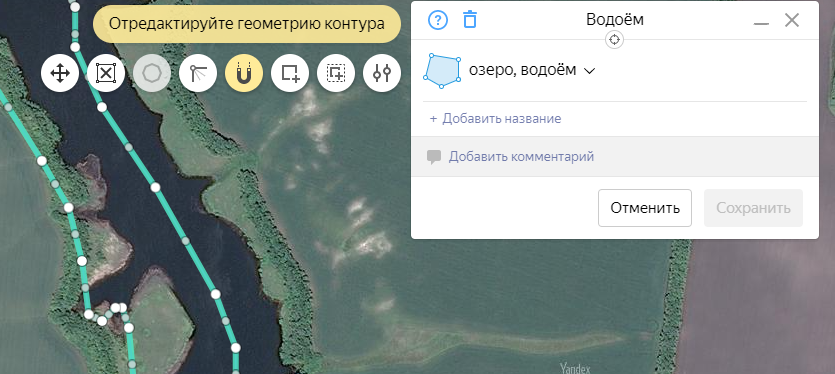Toggle the magnet snapping mode

point(244,73)
